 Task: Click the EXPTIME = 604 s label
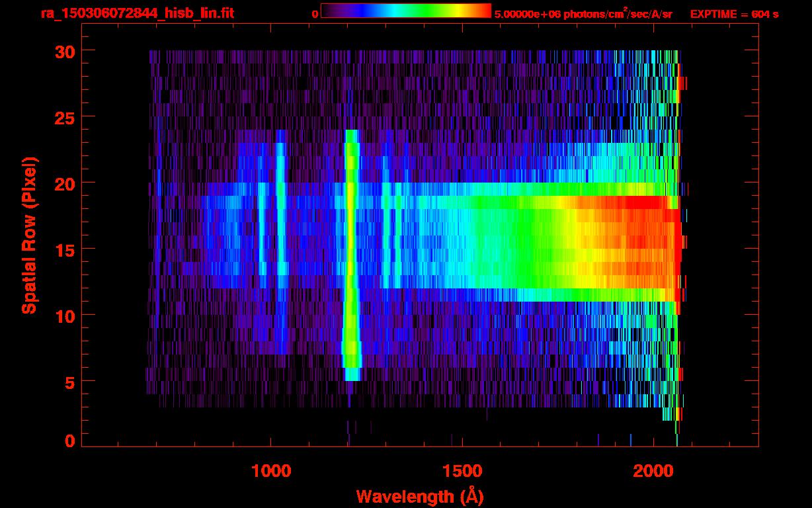coord(734,14)
